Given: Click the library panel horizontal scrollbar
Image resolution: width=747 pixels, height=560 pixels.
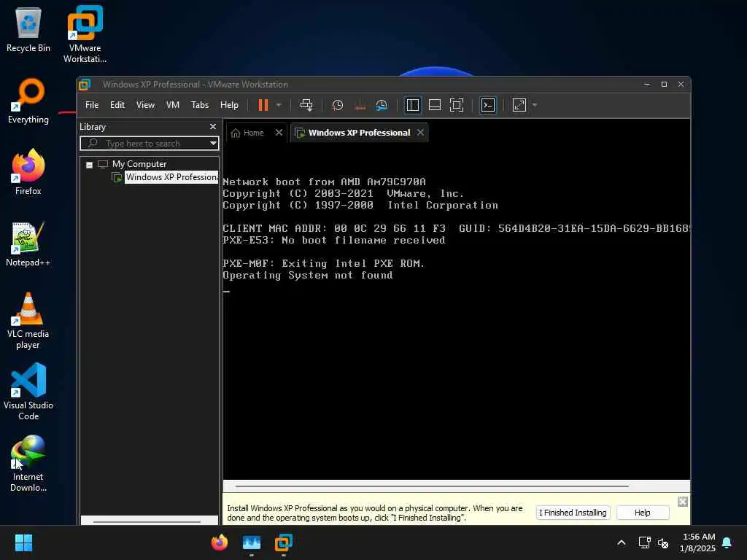Looking at the screenshot, I should tap(147, 521).
